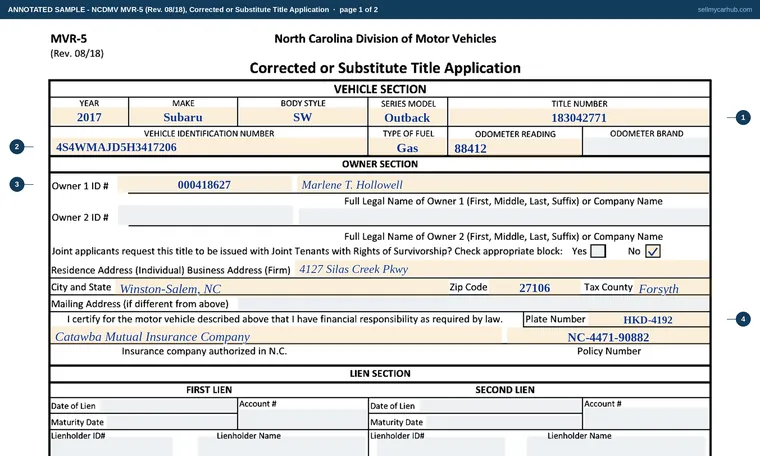Click 'Insurance company authorized in N.C.' label
This screenshot has height=456, width=760.
point(204,351)
